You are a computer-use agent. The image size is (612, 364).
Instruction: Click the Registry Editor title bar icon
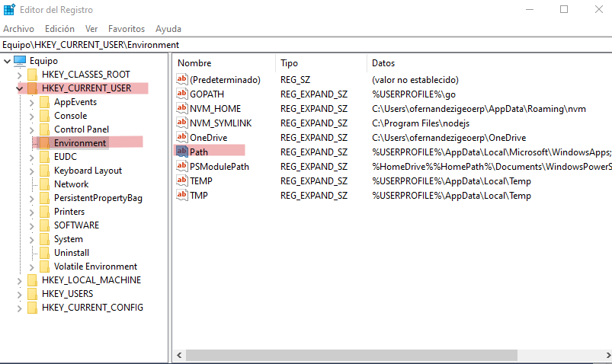[9, 9]
